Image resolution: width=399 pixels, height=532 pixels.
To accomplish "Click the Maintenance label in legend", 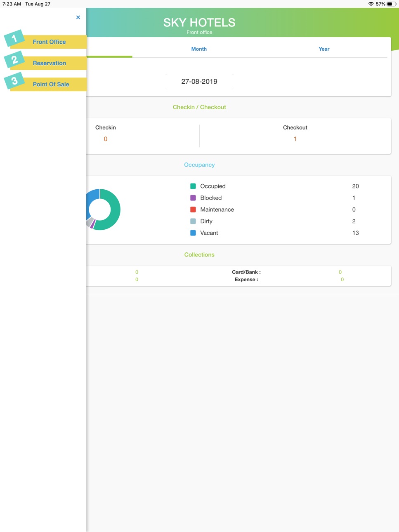I will (217, 210).
